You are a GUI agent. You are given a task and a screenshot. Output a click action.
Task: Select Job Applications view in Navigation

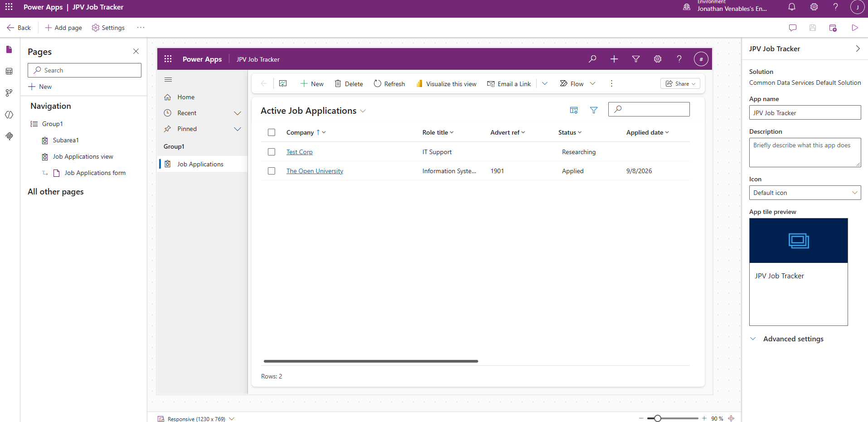[83, 156]
